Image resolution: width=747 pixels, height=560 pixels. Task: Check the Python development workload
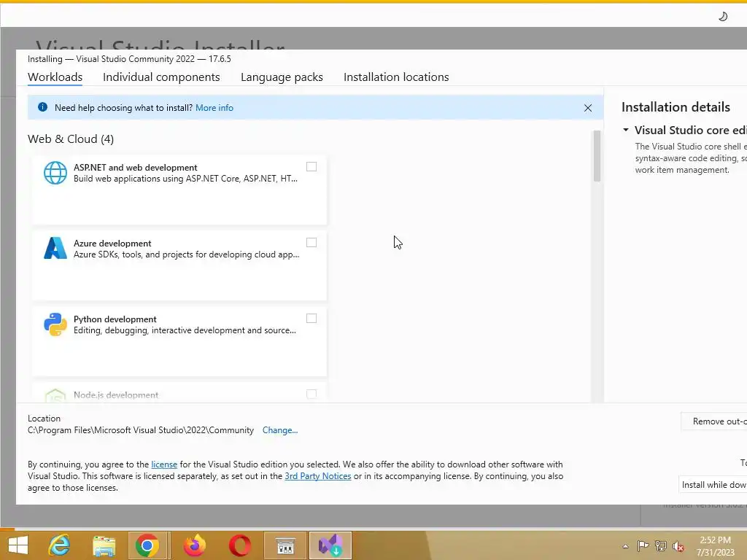coord(311,319)
